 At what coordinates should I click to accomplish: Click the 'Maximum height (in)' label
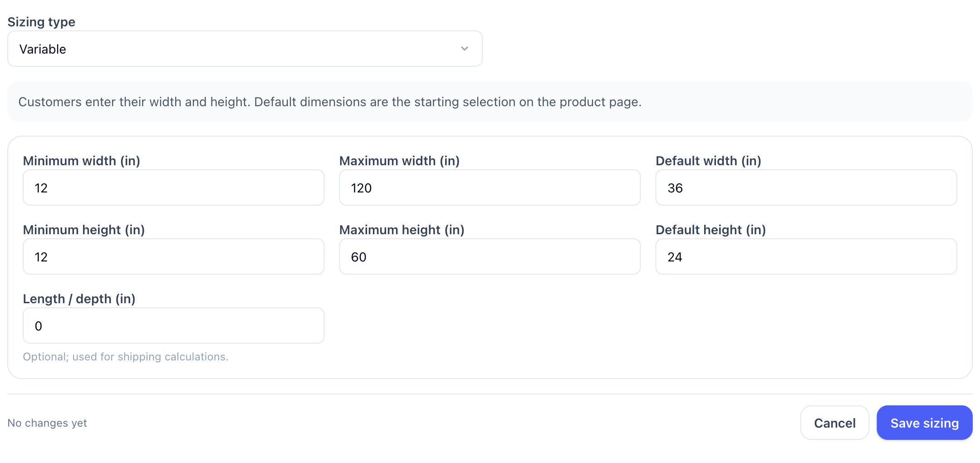click(402, 230)
